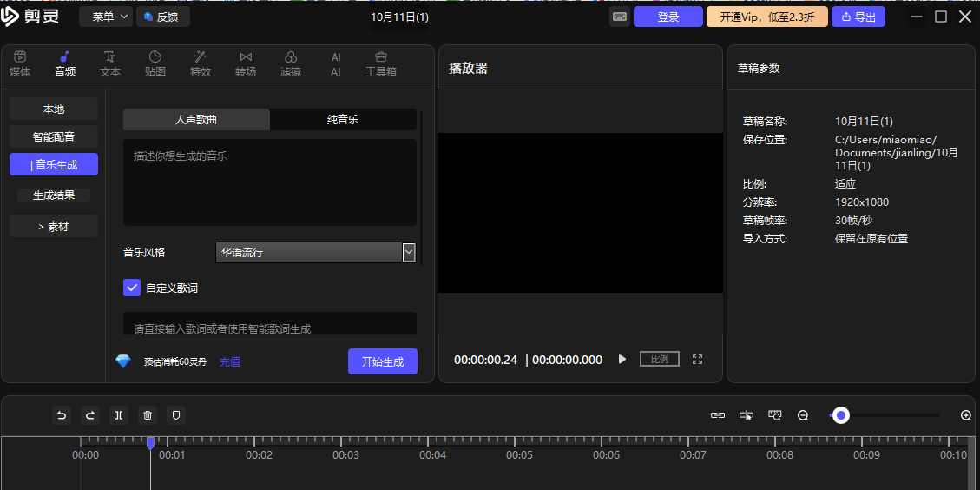
Task: Select the split clip tool
Action: click(118, 415)
